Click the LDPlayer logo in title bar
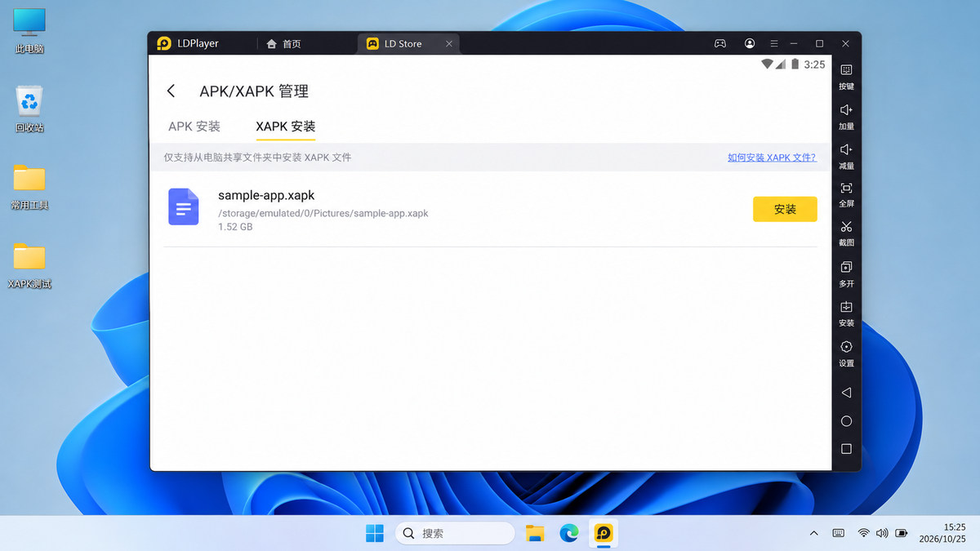The height and width of the screenshot is (551, 980). pos(164,43)
